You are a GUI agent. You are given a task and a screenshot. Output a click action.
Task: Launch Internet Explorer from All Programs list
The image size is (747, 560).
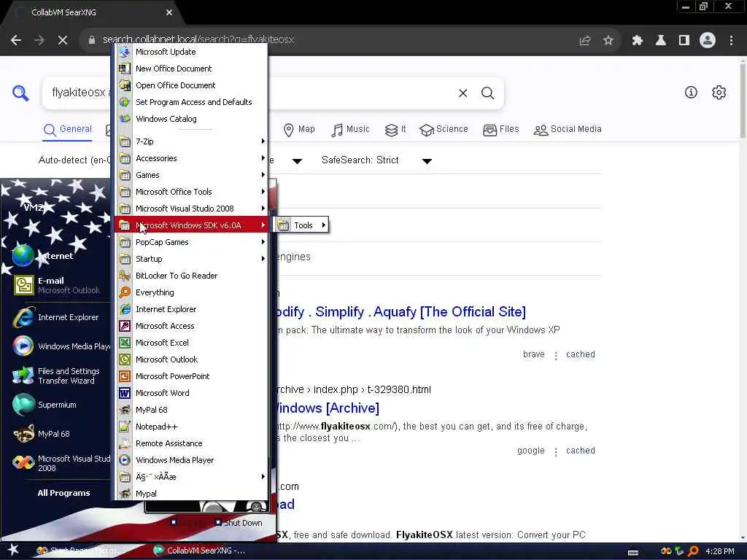[190, 309]
